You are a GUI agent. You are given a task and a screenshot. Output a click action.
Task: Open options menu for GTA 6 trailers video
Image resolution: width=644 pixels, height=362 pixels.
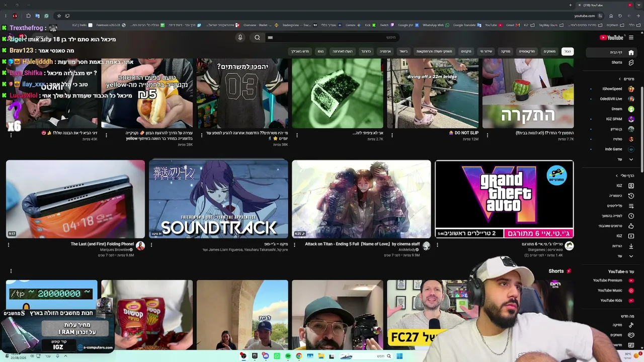(x=437, y=245)
